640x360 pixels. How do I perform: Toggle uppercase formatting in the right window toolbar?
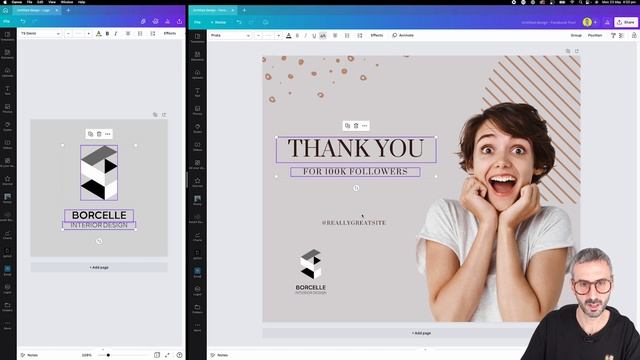point(323,36)
